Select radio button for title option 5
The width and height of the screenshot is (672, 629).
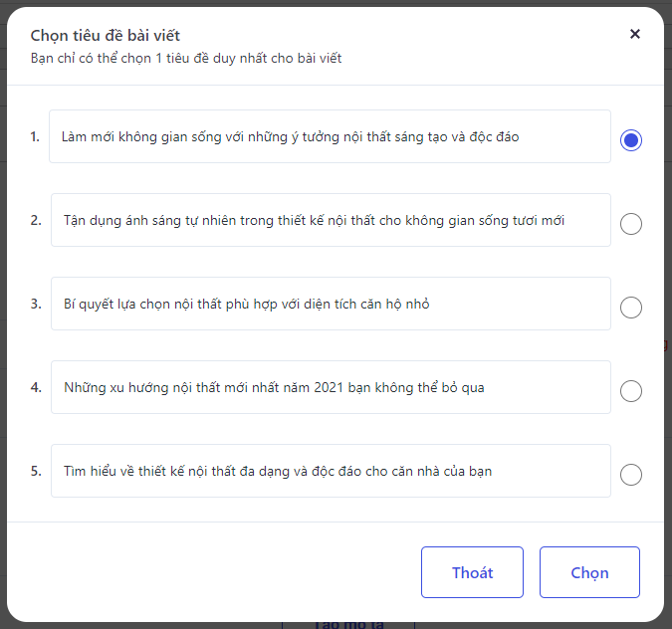tap(631, 475)
